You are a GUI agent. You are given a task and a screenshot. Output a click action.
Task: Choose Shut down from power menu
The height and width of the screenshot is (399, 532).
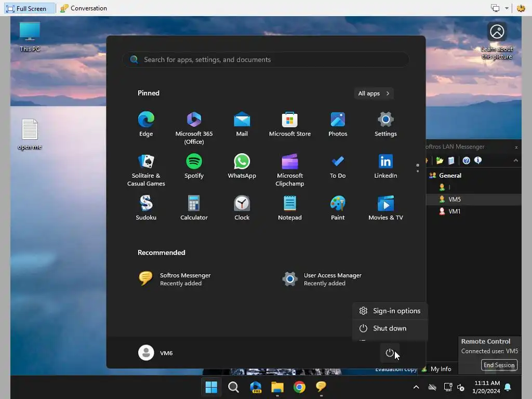390,328
